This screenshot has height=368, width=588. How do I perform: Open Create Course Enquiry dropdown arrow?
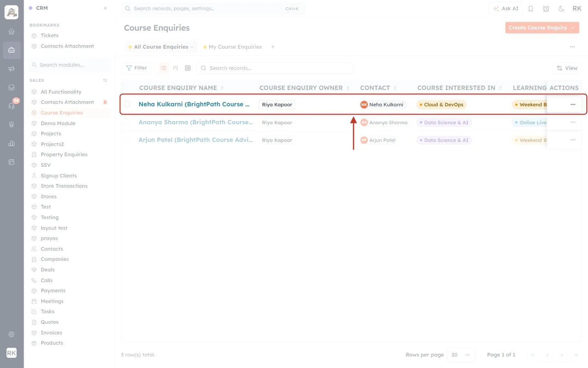click(573, 28)
